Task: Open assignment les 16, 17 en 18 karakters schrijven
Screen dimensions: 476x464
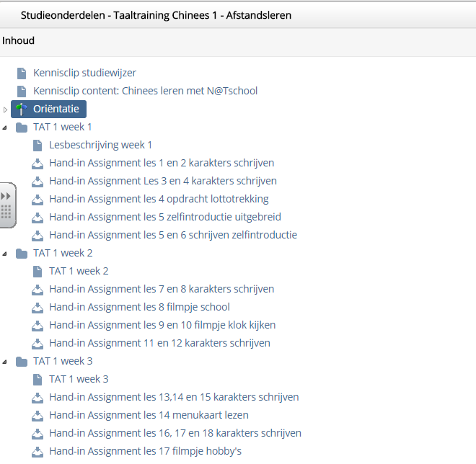Action: click(175, 433)
